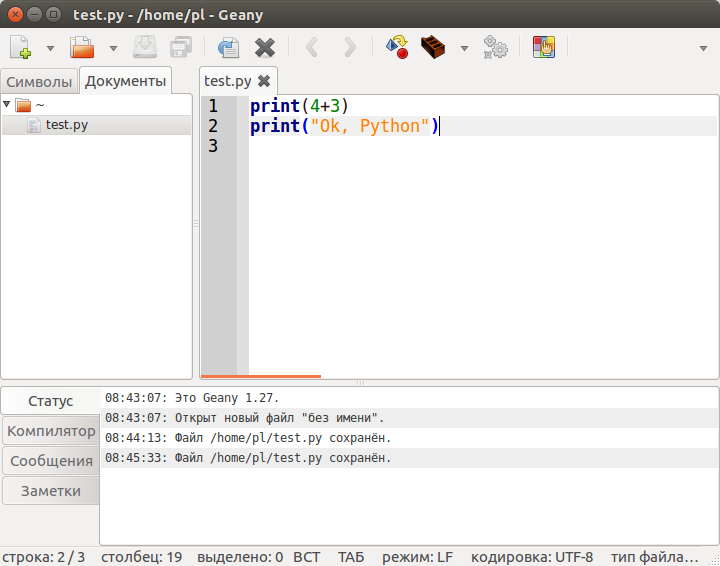720x566 pixels.
Task: Click the reload file toolbar icon
Action: click(228, 47)
